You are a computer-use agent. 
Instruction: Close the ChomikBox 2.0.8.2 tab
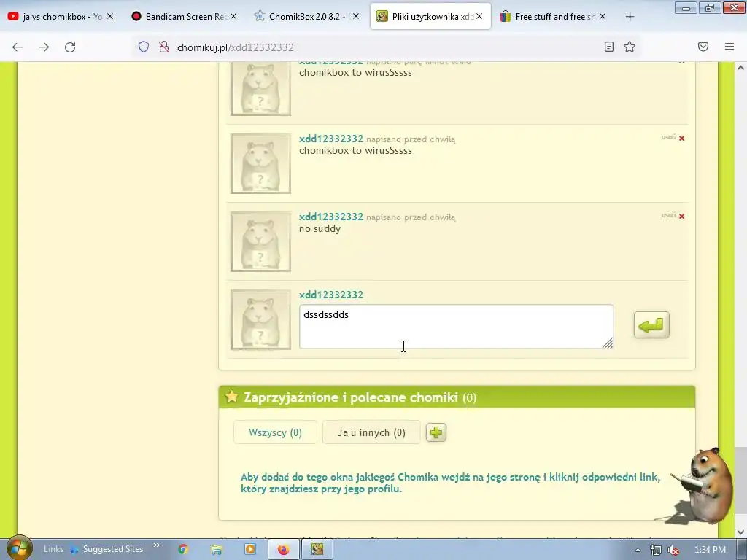356,16
